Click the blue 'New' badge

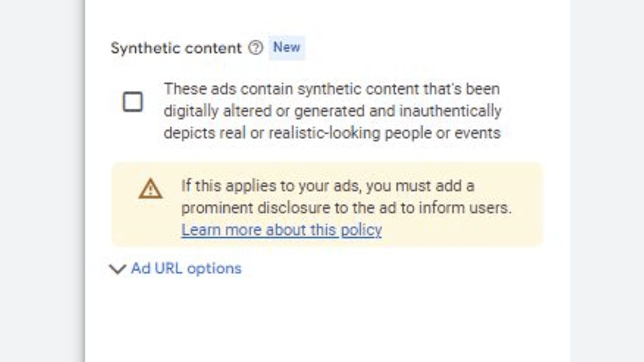(287, 47)
